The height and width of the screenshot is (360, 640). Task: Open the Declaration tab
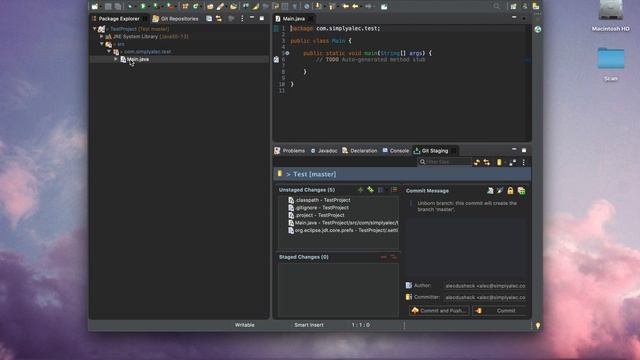360,151
